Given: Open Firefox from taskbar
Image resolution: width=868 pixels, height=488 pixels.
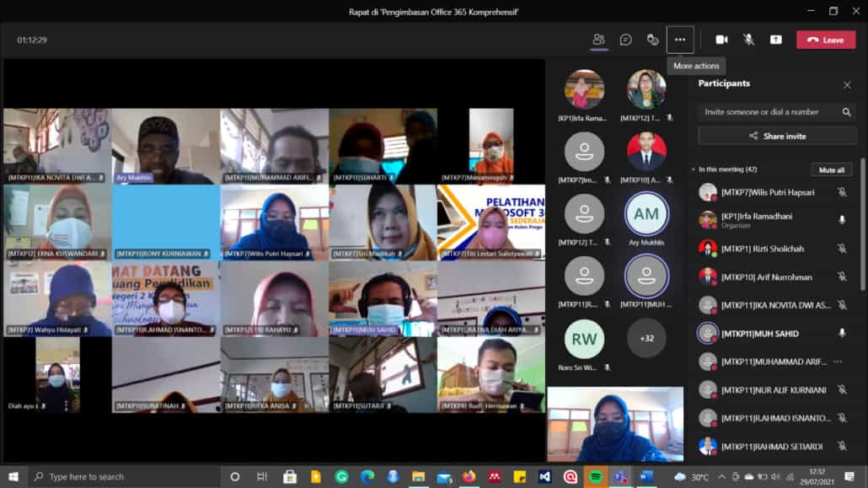Looking at the screenshot, I should [x=469, y=476].
